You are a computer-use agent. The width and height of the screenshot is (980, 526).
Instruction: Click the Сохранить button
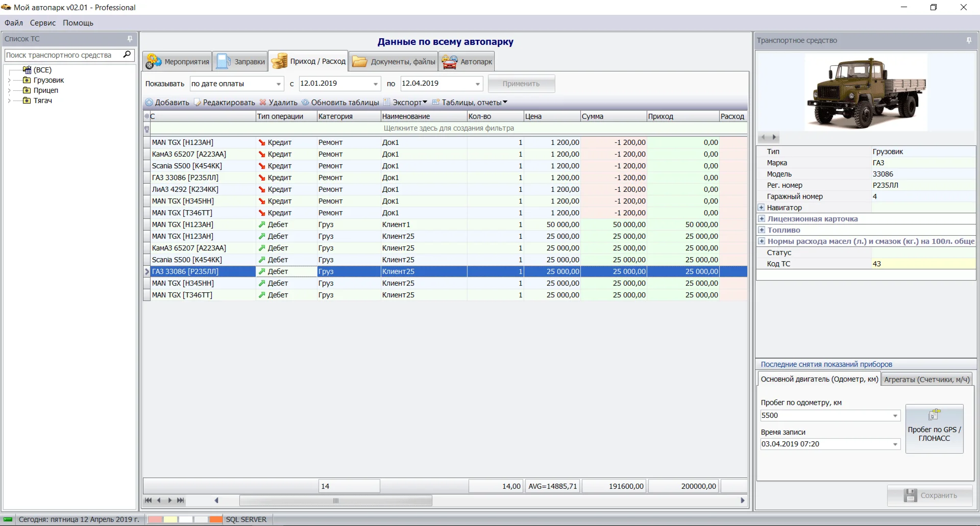pyautogui.click(x=930, y=495)
